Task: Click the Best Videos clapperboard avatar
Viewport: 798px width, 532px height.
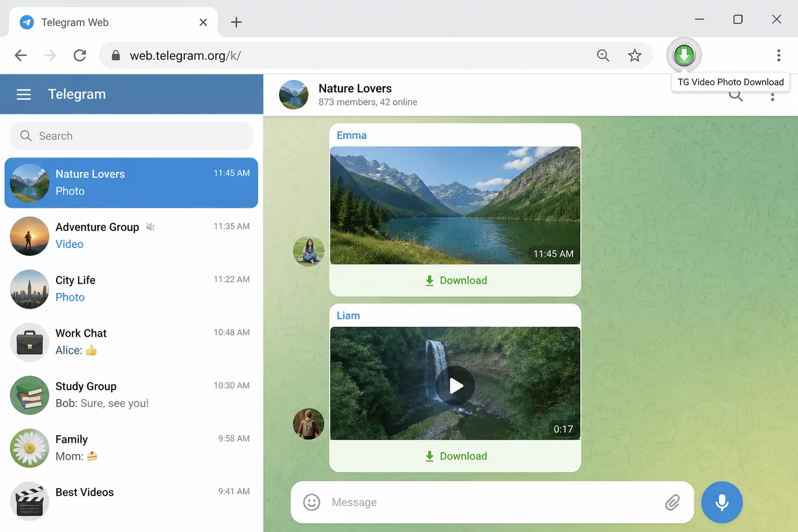Action: [30, 501]
